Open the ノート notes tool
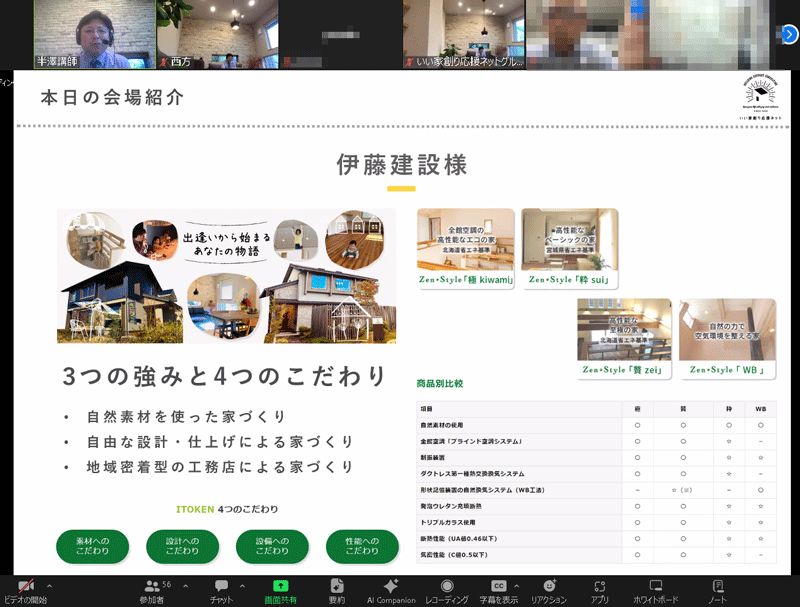Viewport: 800px width, 607px height. point(718,590)
